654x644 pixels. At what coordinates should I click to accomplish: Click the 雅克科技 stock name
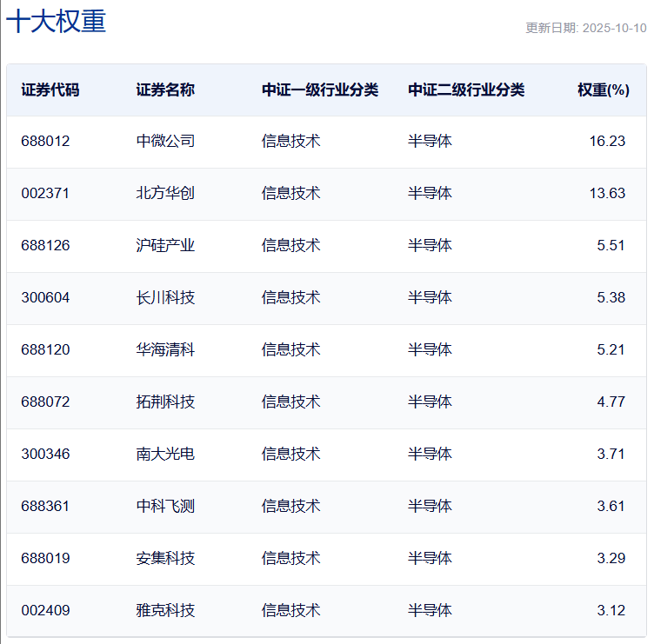click(165, 610)
